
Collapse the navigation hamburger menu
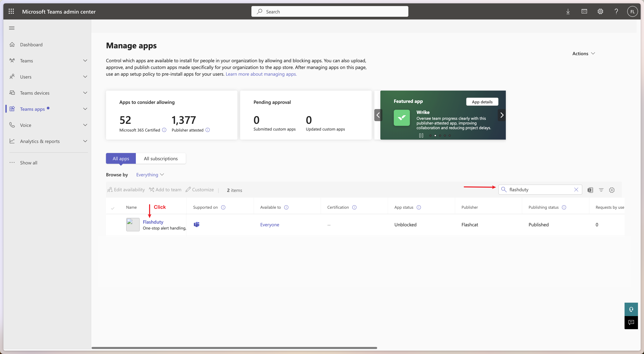pyautogui.click(x=12, y=28)
